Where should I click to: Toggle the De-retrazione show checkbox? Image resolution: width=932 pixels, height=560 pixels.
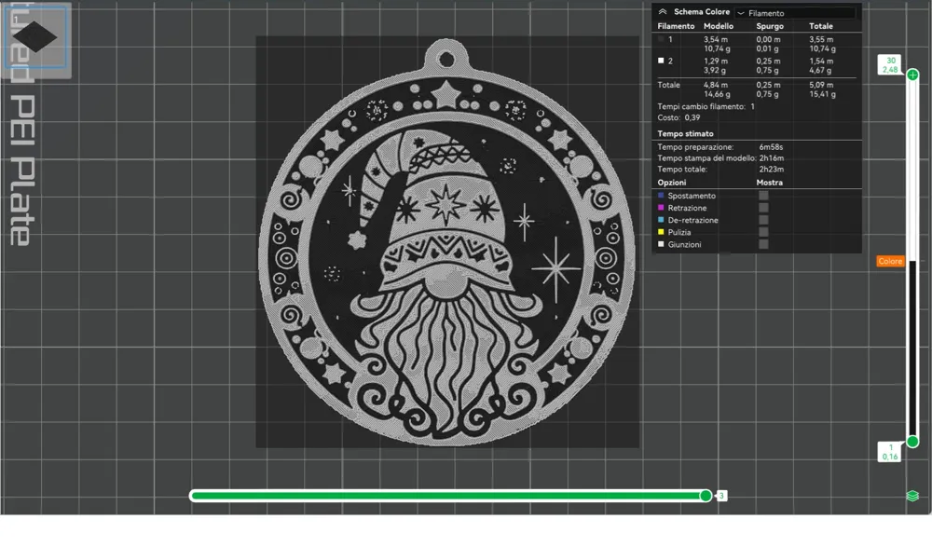(763, 219)
